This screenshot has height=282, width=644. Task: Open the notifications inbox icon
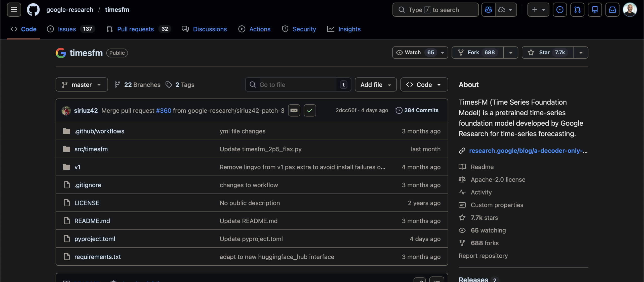pyautogui.click(x=612, y=10)
